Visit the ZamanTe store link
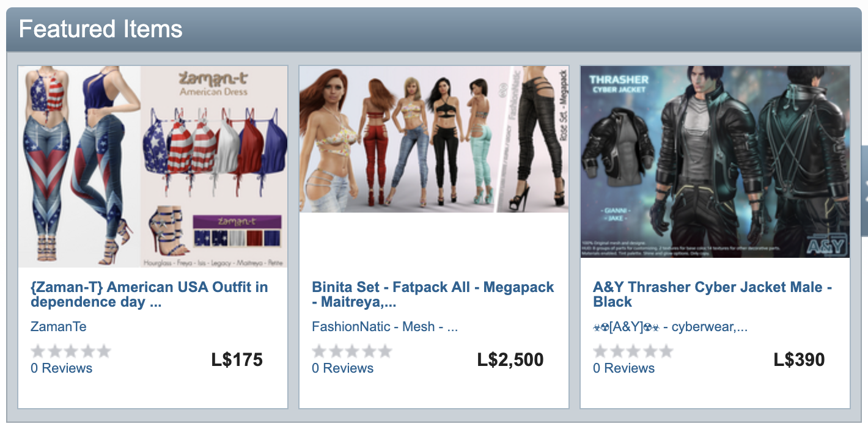Viewport: 868px width, 424px height. coord(59,327)
